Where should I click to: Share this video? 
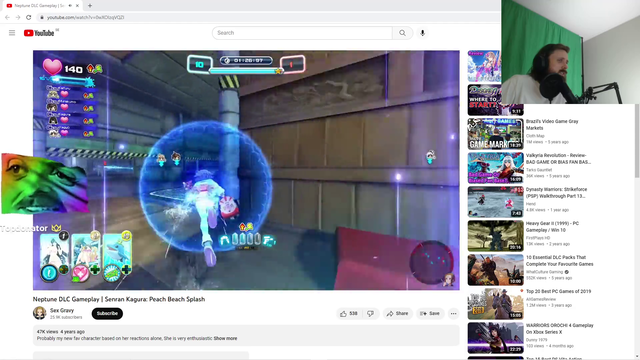coord(398,313)
